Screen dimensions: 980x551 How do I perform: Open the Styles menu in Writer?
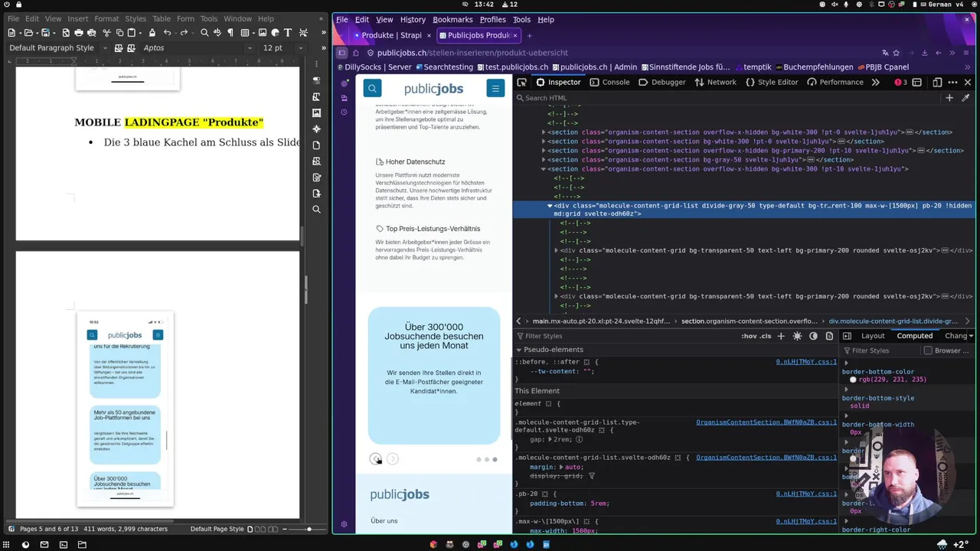(136, 18)
